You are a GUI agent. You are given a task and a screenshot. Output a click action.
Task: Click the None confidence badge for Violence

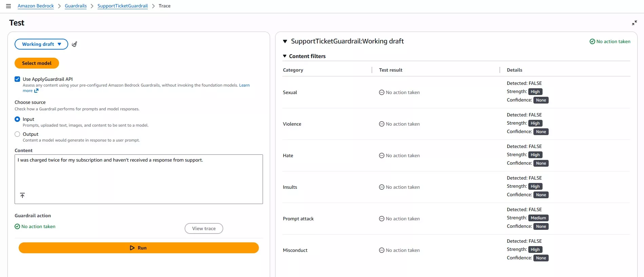tap(541, 132)
